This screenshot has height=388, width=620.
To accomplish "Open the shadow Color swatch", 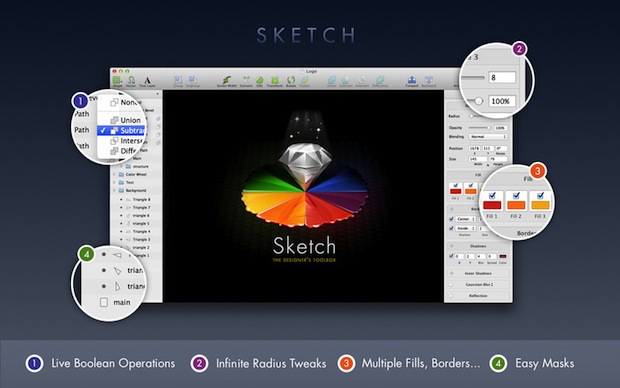I will tap(503, 256).
